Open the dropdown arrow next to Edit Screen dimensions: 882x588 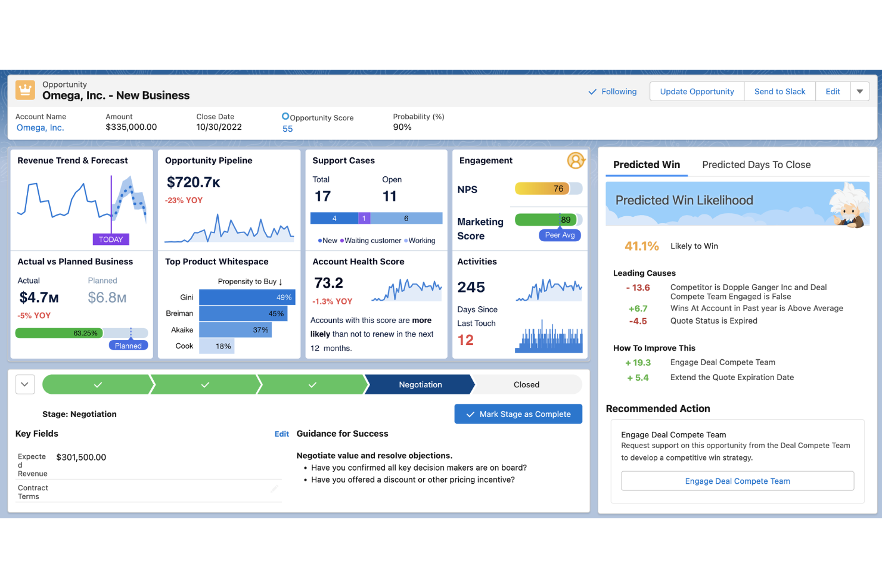point(859,91)
